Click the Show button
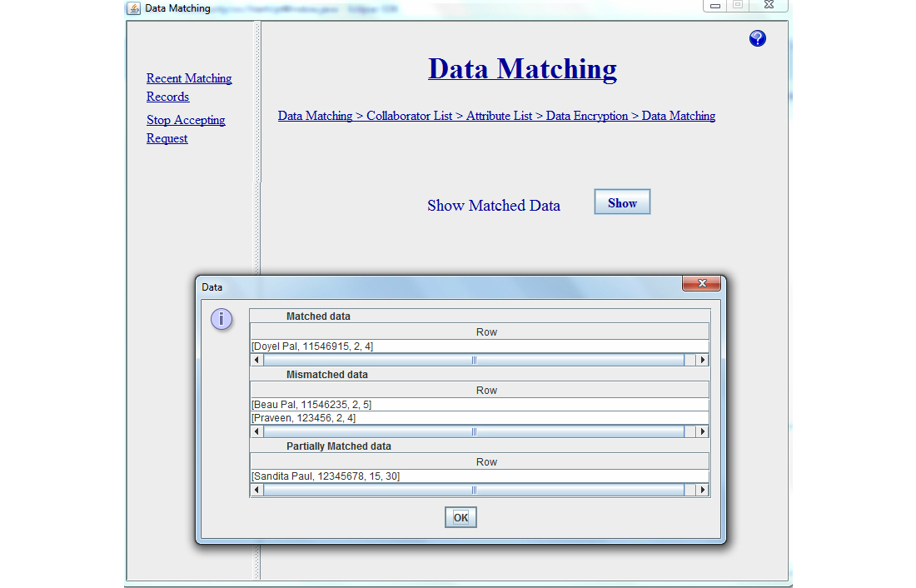The height and width of the screenshot is (588, 916). pyautogui.click(x=621, y=202)
